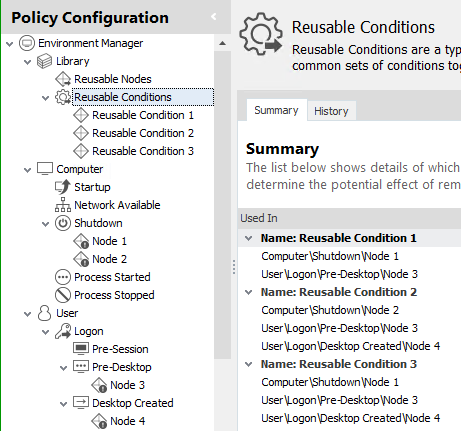The width and height of the screenshot is (461, 431).
Task: Collapse the Reusable Condition 2 group
Action: 248,292
